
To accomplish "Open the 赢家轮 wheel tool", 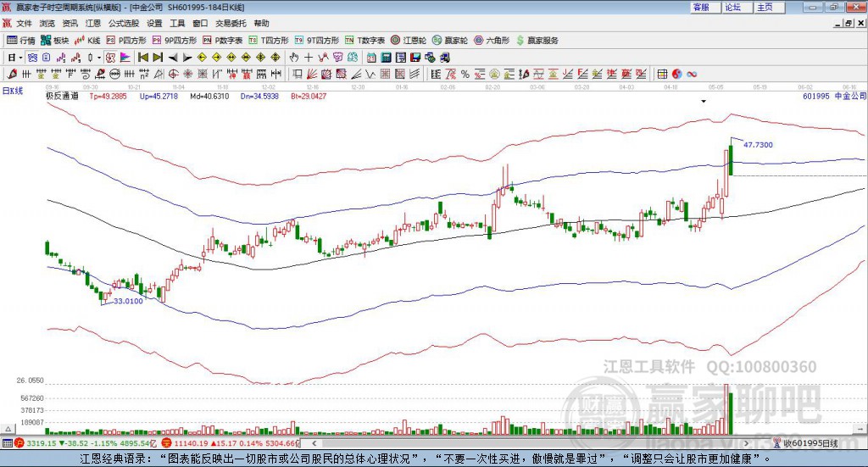I will 450,41.
